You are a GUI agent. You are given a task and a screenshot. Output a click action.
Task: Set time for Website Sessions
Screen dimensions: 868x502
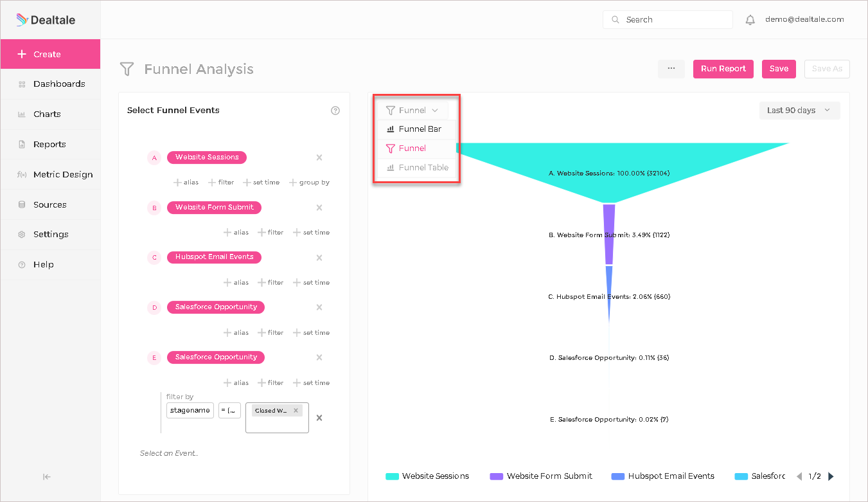[x=261, y=183]
